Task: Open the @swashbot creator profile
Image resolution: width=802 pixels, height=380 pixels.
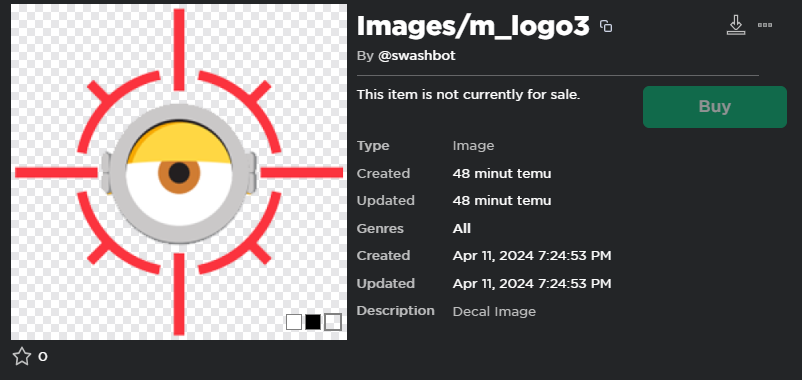Action: point(416,56)
